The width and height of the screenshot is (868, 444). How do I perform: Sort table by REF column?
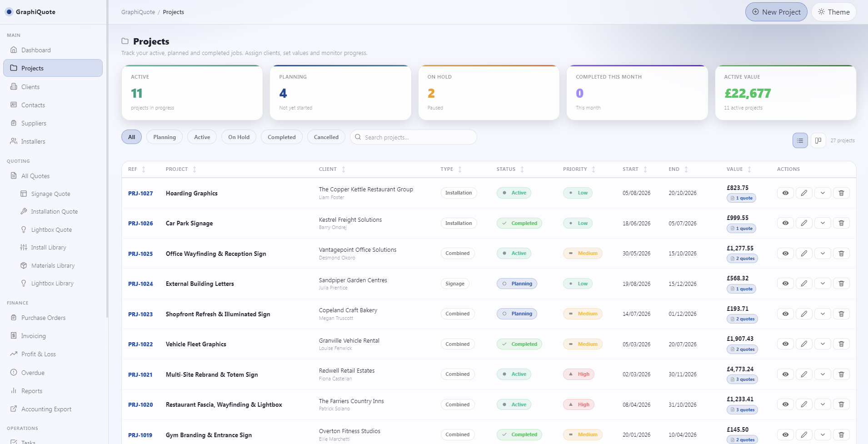point(137,169)
